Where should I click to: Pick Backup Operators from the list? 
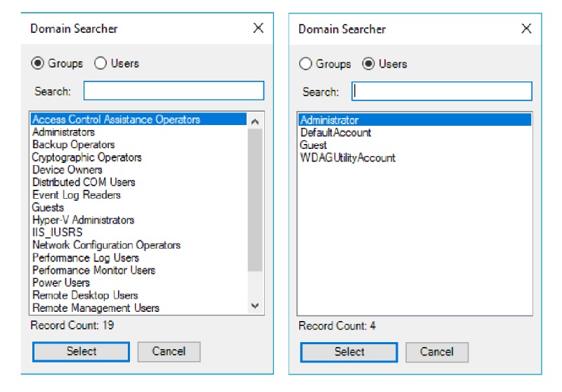[x=74, y=145]
